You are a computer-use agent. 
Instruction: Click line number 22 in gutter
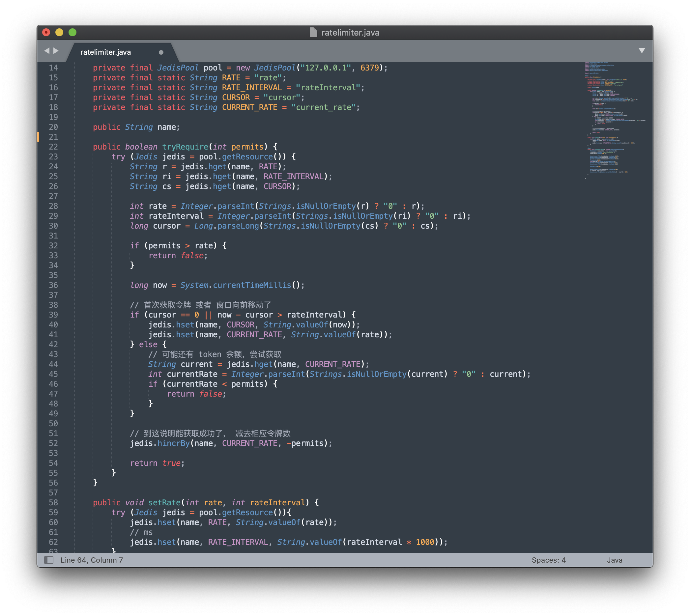click(53, 147)
